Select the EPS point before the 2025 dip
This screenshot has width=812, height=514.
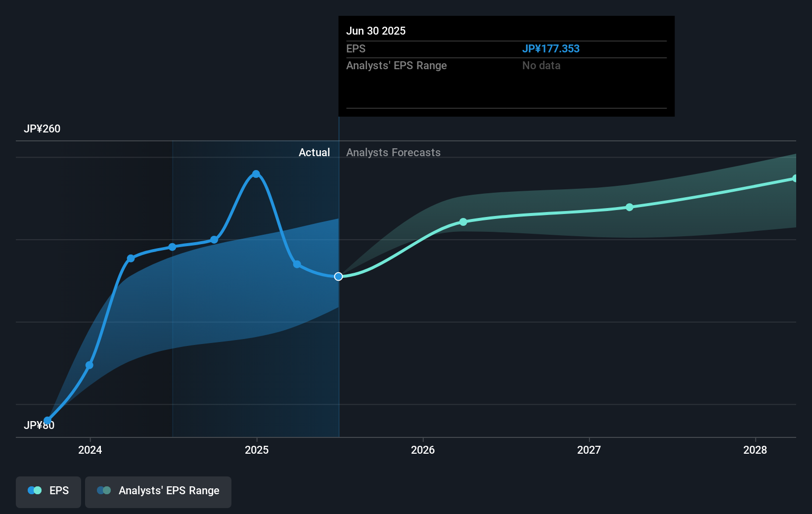(214, 240)
